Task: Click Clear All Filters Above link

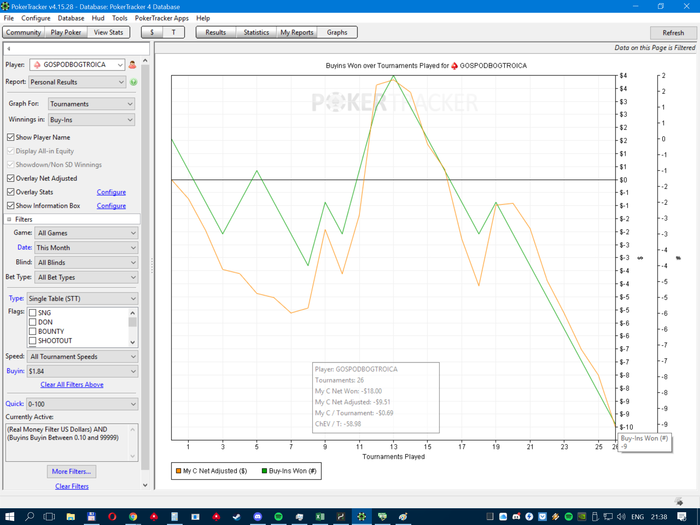Action: click(72, 384)
